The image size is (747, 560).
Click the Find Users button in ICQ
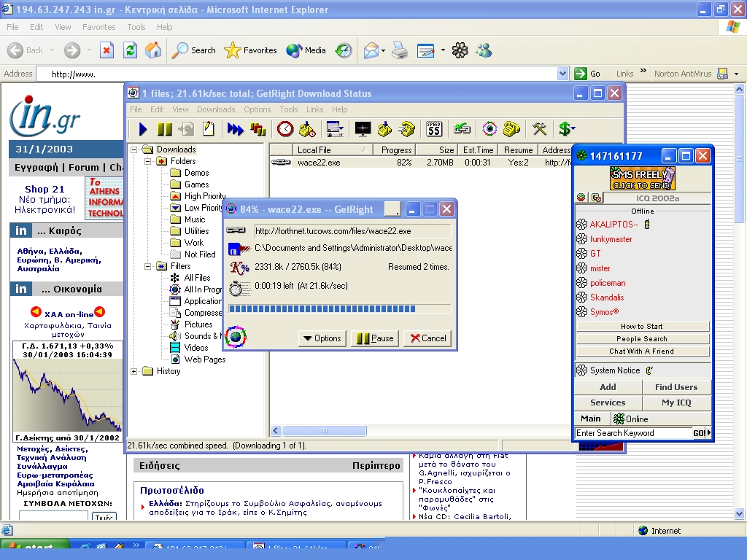676,387
